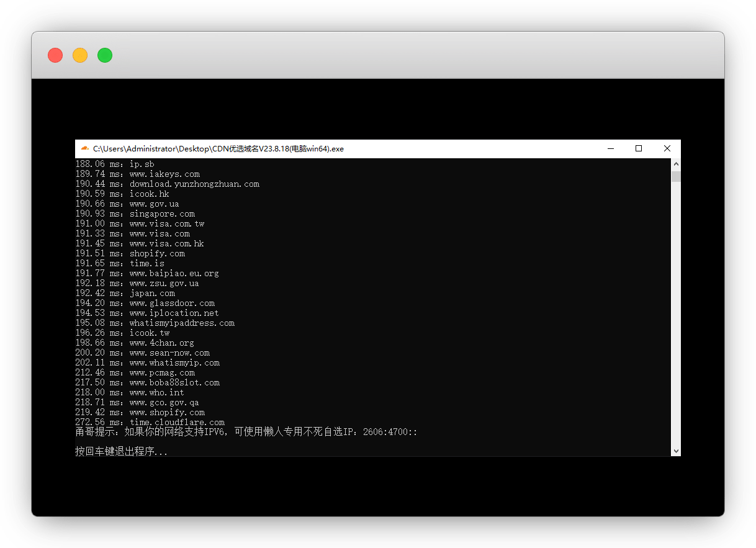The image size is (756, 548).
Task: Click the 'shopify.com' line at 191.51 ms
Action: point(130,253)
